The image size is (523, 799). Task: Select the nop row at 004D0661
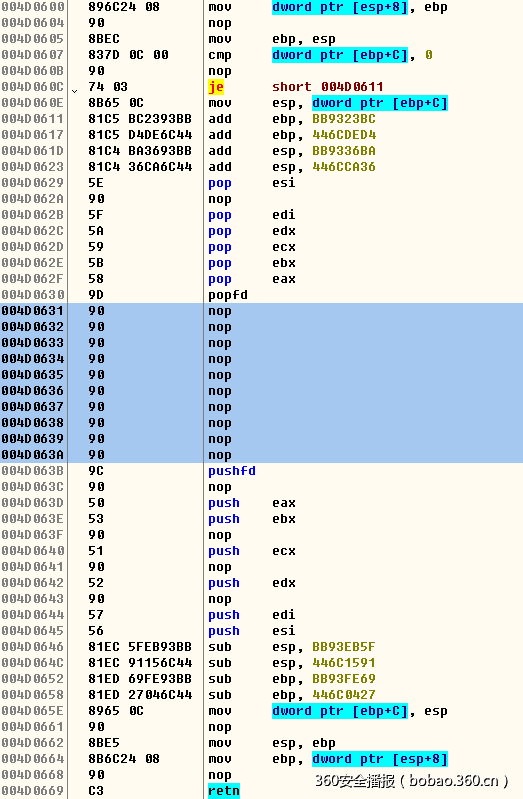pyautogui.click(x=262, y=727)
